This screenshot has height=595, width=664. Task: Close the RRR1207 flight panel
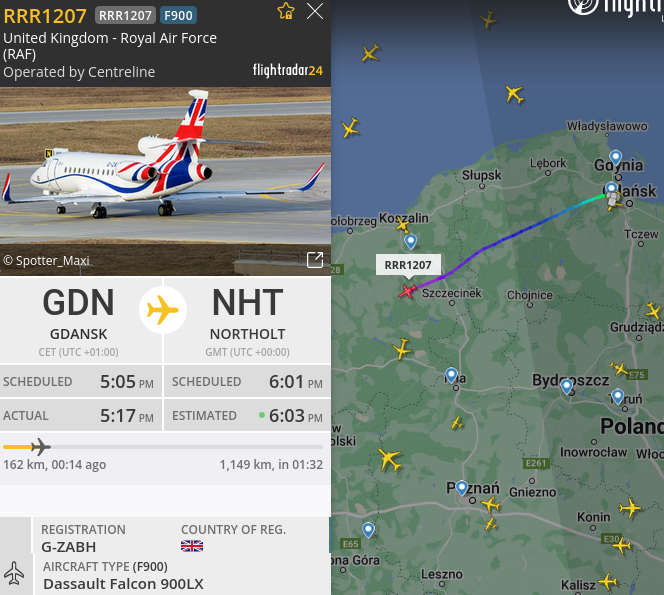[315, 11]
